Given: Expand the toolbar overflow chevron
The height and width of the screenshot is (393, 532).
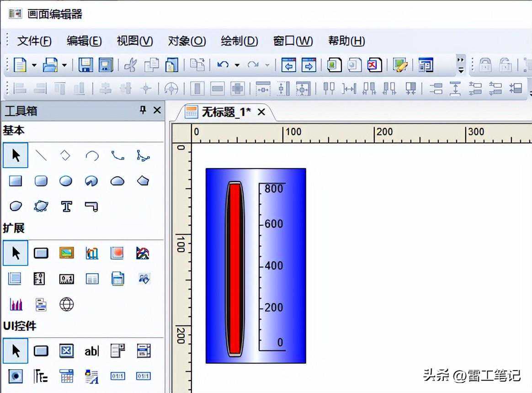Looking at the screenshot, I should [x=461, y=65].
